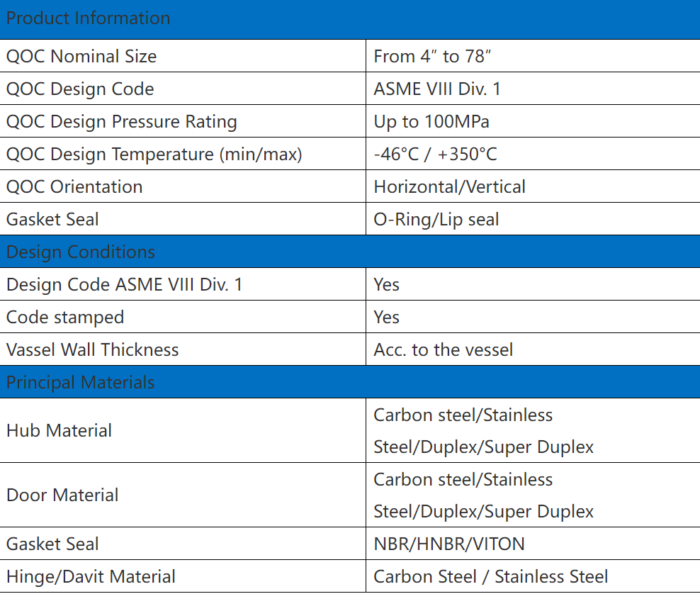This screenshot has height=594, width=700.
Task: Select the Hub Material label cell
Action: pyautogui.click(x=183, y=430)
